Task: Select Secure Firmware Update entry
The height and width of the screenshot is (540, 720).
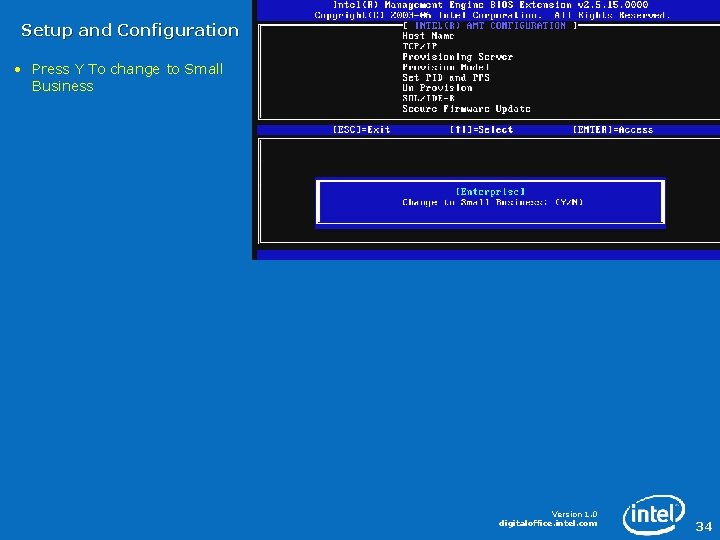Action: (466, 109)
